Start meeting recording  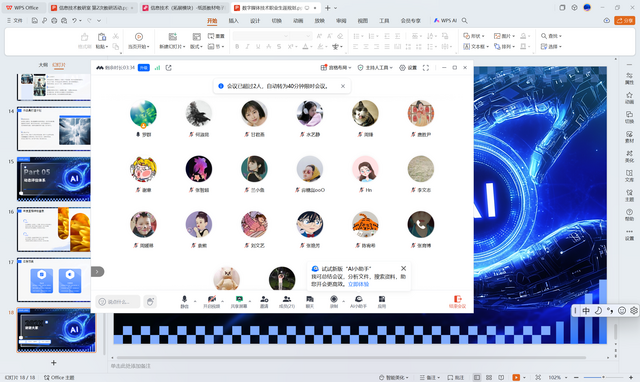(334, 301)
